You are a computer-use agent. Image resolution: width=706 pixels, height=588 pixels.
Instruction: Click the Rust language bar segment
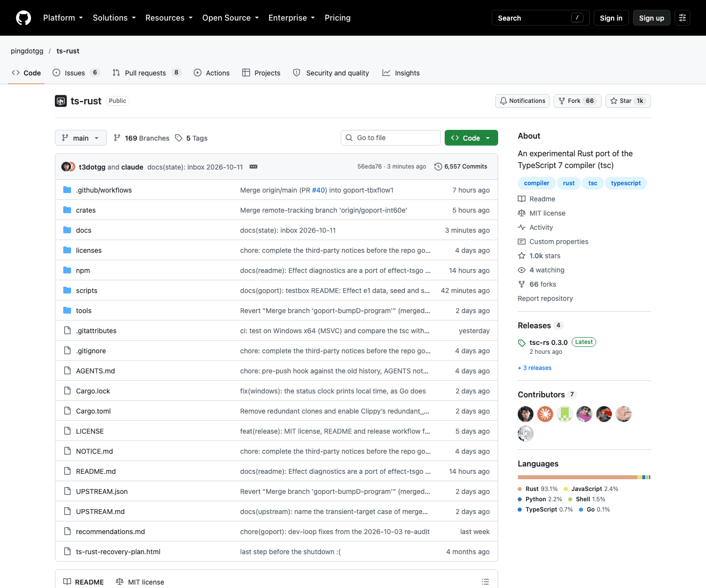coord(578,477)
